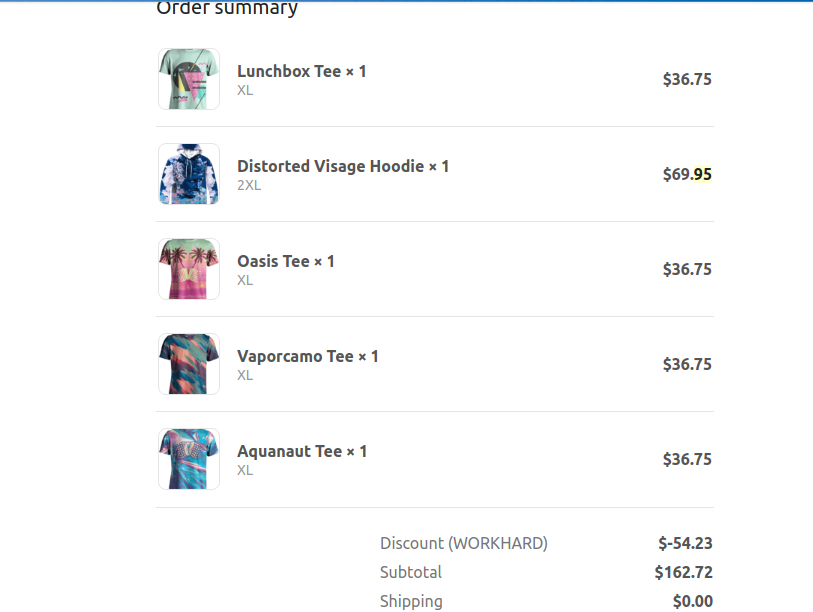Click the Lunchbox Tee $36.75 price
Screen dimensions: 813x612
pyautogui.click(x=687, y=79)
